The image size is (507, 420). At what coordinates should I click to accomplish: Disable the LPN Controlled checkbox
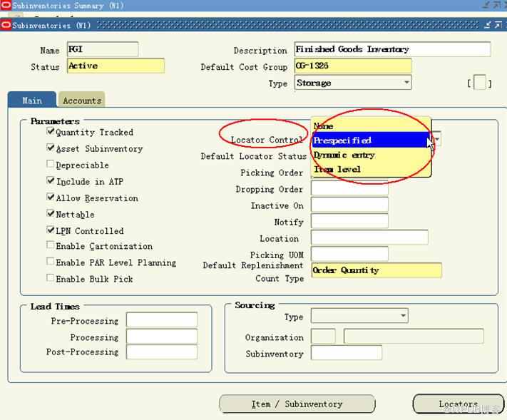(51, 230)
